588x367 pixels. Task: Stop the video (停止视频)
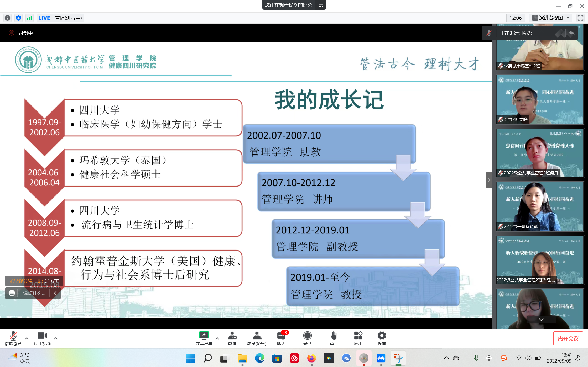coord(42,338)
